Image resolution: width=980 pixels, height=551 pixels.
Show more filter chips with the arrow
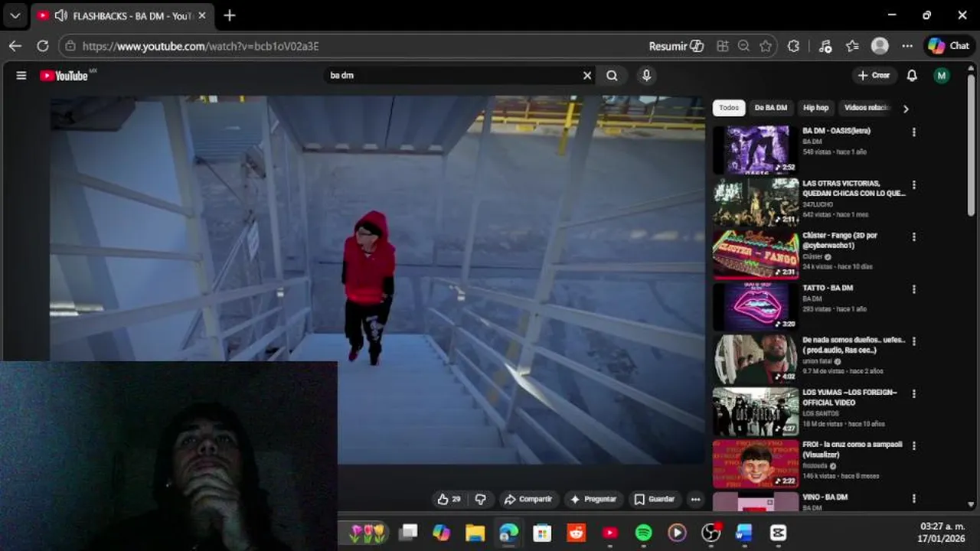click(906, 109)
